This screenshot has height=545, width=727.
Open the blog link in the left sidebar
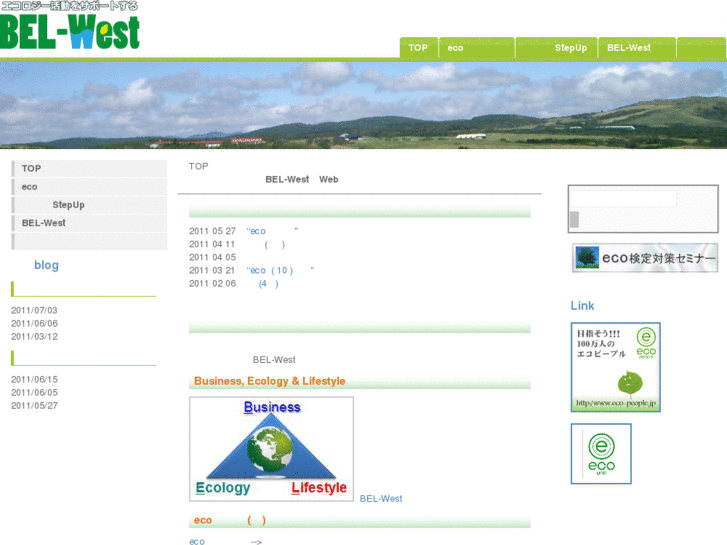click(46, 265)
